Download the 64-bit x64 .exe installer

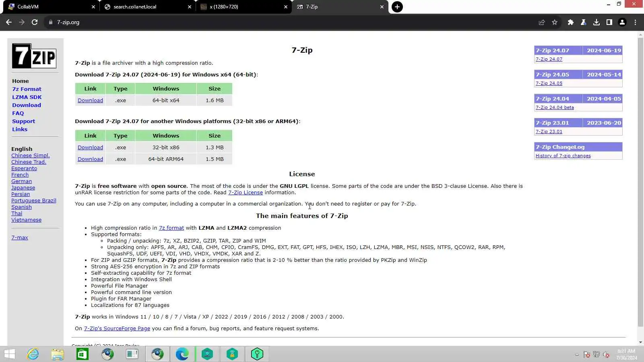90,101
